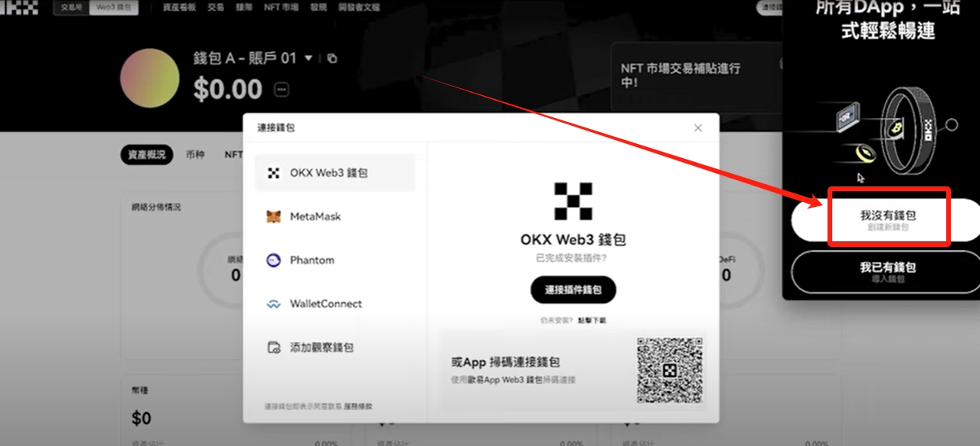Image resolution: width=980 pixels, height=446 pixels.
Task: Click the 添加觀察錢包 watch wallet icon
Action: [x=273, y=348]
